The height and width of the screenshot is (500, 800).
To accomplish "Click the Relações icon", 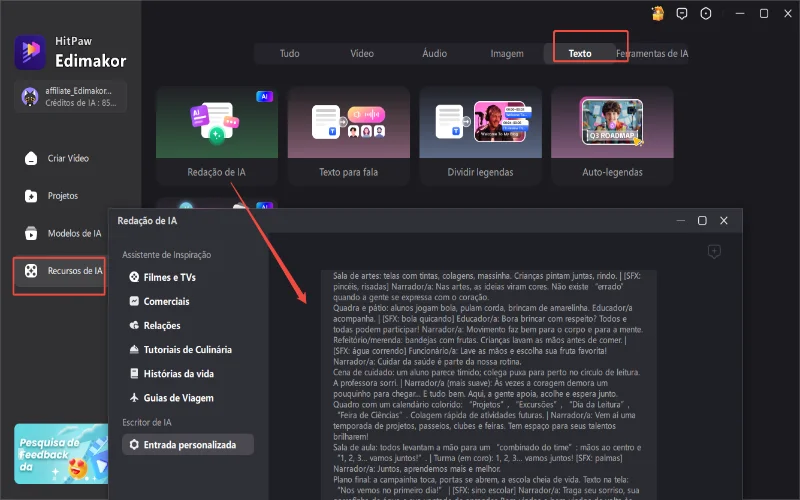I will pos(134,325).
